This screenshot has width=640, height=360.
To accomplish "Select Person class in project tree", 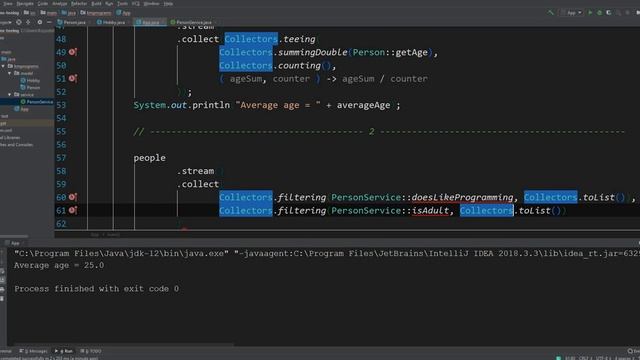I will click(x=30, y=87).
